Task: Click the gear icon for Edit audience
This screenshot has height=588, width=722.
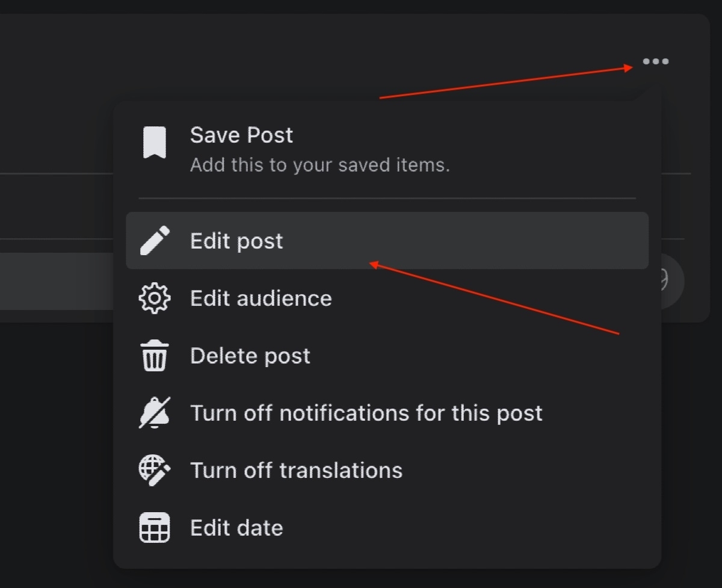Action: click(155, 299)
